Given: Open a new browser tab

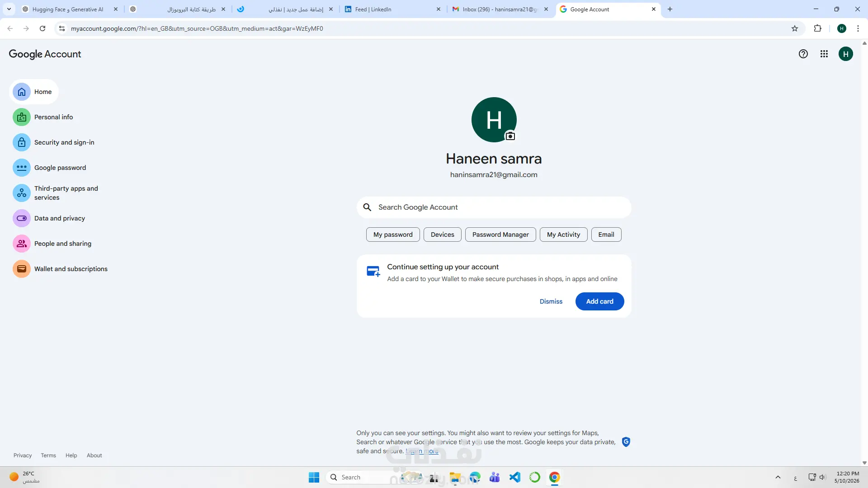Looking at the screenshot, I should coord(670,9).
